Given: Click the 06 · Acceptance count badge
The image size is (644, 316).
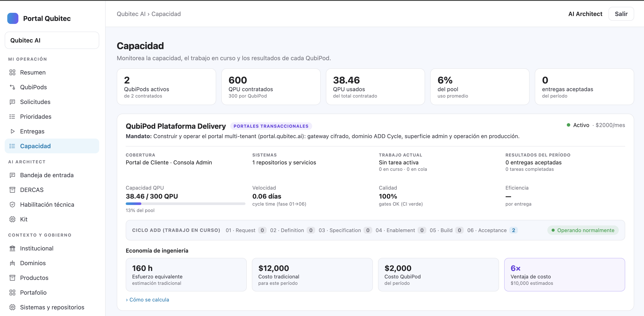Looking at the screenshot, I should pos(514,230).
